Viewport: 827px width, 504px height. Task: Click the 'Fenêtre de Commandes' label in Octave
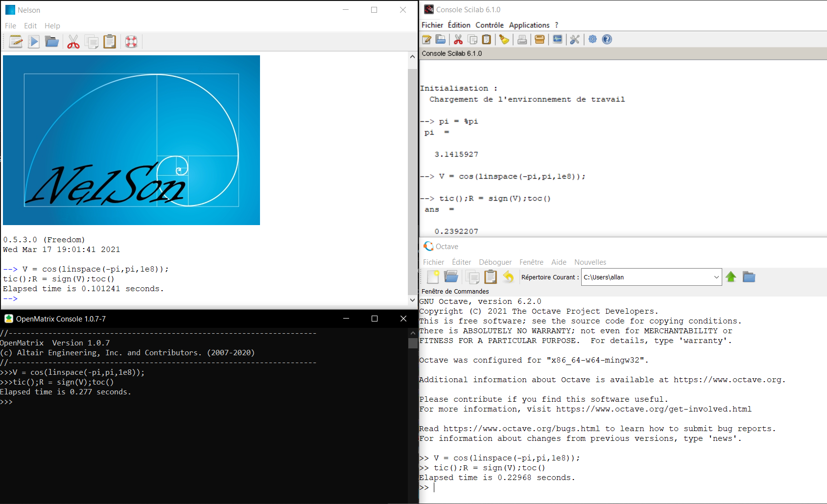click(455, 291)
